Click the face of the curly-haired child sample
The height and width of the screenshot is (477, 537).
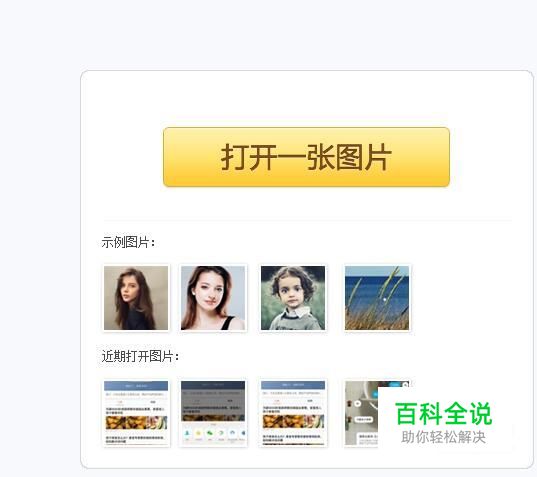point(291,294)
